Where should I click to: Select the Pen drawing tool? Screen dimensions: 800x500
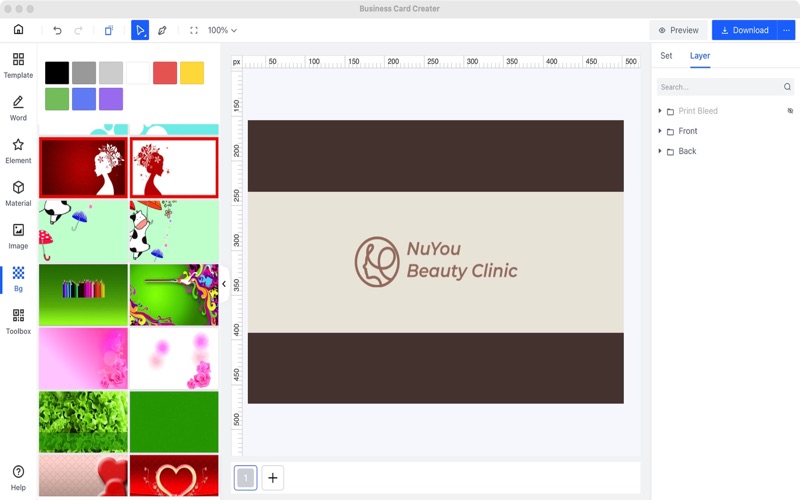[x=162, y=30]
